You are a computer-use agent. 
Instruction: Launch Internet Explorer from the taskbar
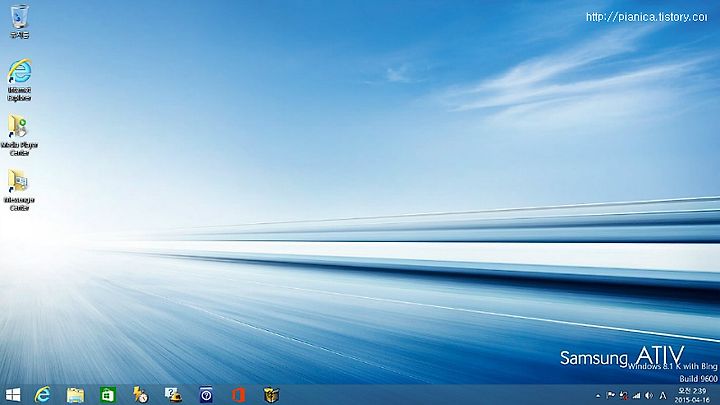(x=43, y=395)
